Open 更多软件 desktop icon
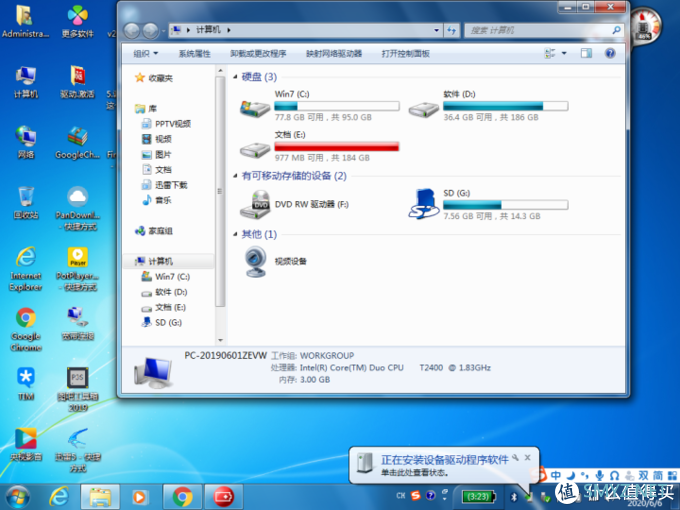The width and height of the screenshot is (680, 510). tap(78, 22)
